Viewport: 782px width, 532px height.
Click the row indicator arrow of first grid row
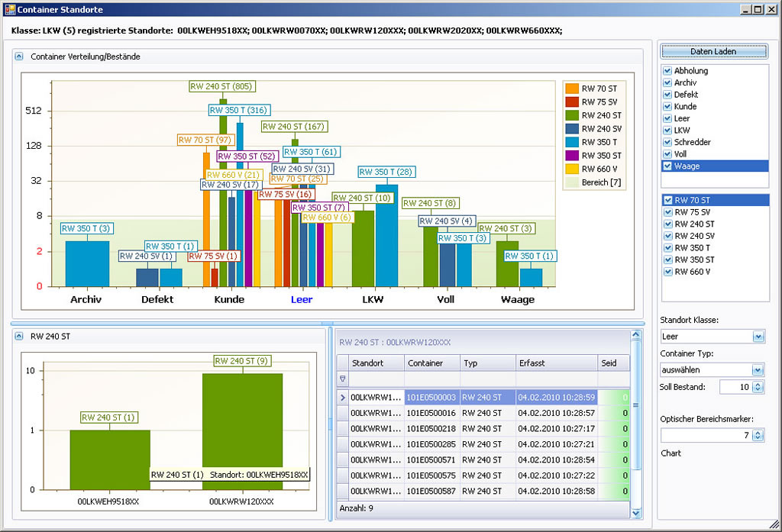[342, 398]
